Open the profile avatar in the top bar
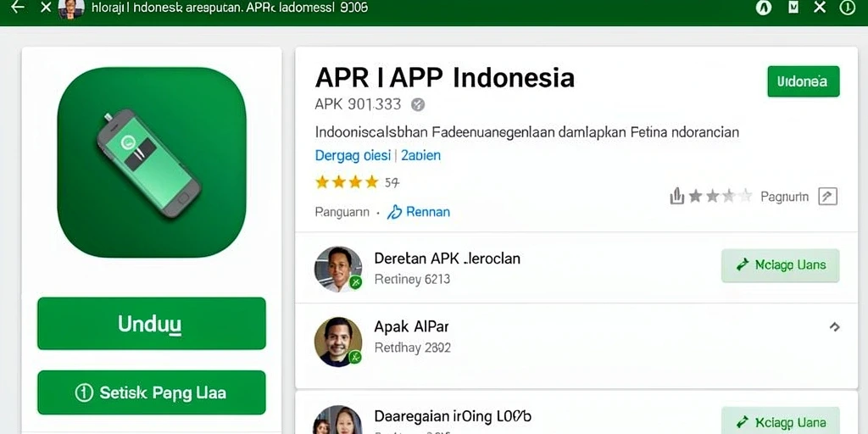 71,8
